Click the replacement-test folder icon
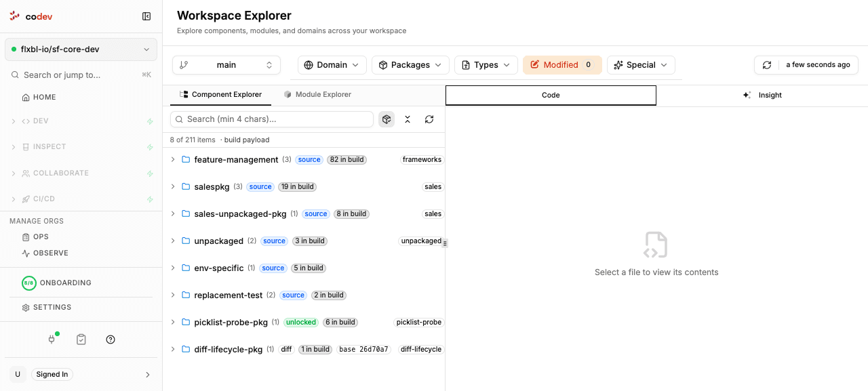The height and width of the screenshot is (391, 868). 186,295
